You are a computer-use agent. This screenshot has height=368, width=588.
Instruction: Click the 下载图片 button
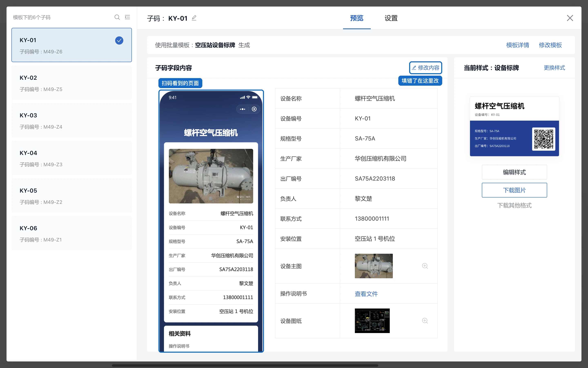coord(514,190)
